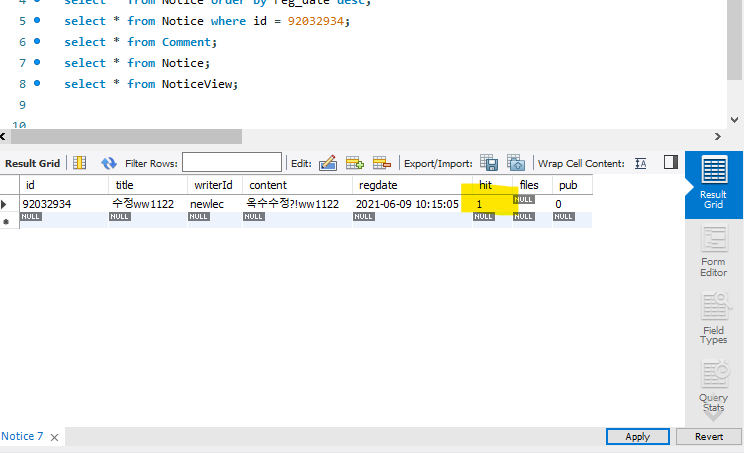Switch to Field Types view
The height and width of the screenshot is (453, 744).
(713, 319)
